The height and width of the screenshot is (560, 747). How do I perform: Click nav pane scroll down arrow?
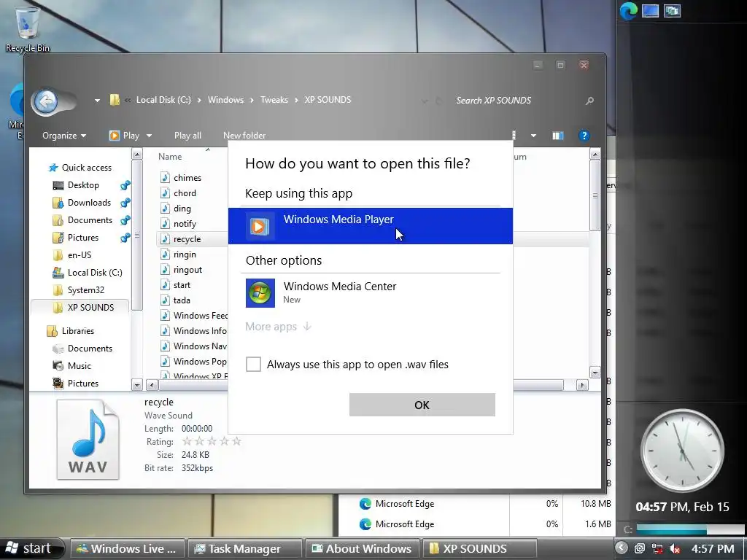136,384
